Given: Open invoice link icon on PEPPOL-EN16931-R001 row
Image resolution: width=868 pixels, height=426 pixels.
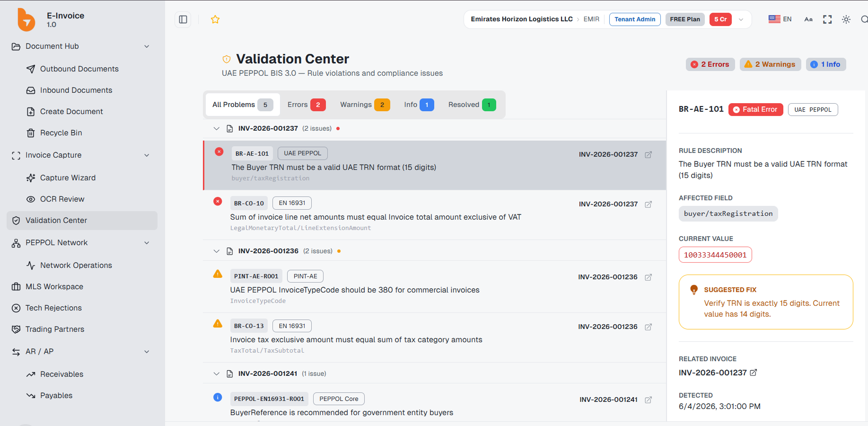Looking at the screenshot, I should (649, 400).
